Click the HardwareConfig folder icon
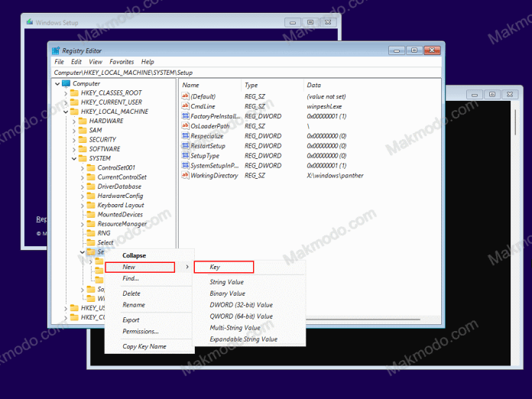The width and height of the screenshot is (532, 399). 91,196
